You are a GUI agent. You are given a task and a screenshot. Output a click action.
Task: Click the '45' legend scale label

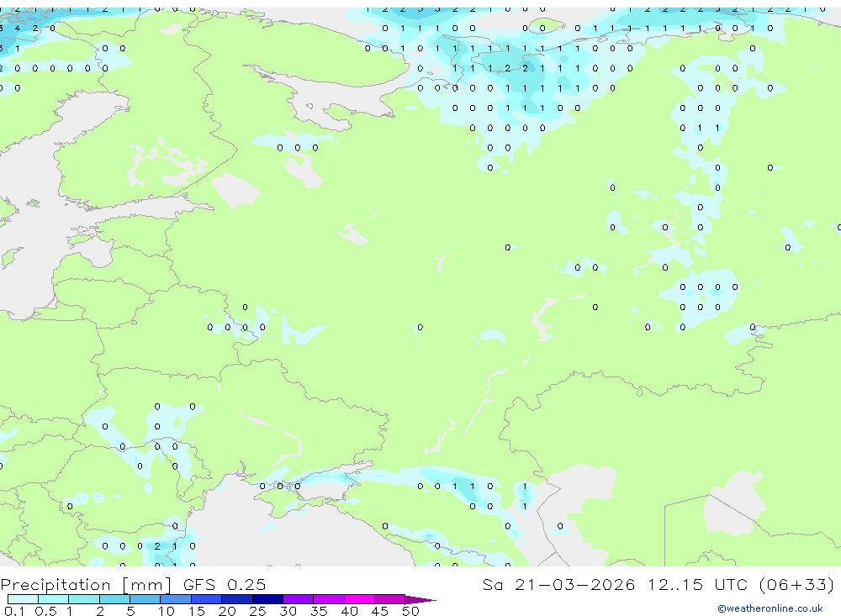point(380,611)
